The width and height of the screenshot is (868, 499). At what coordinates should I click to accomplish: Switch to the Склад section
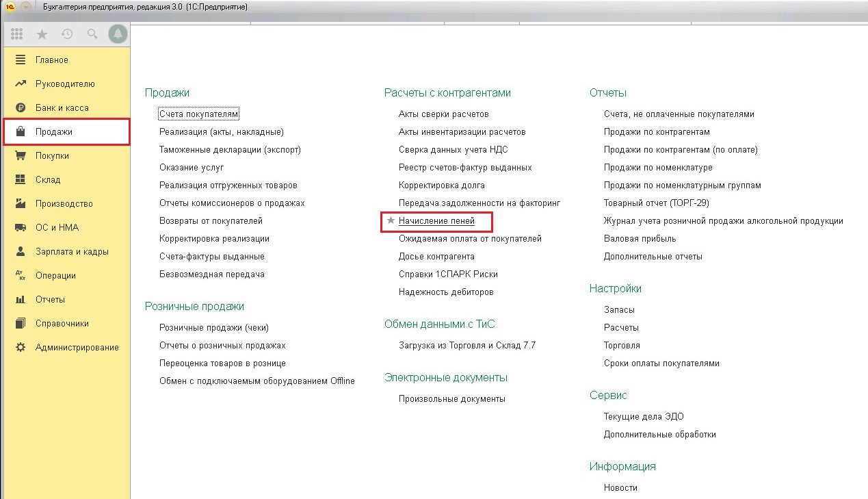[48, 179]
